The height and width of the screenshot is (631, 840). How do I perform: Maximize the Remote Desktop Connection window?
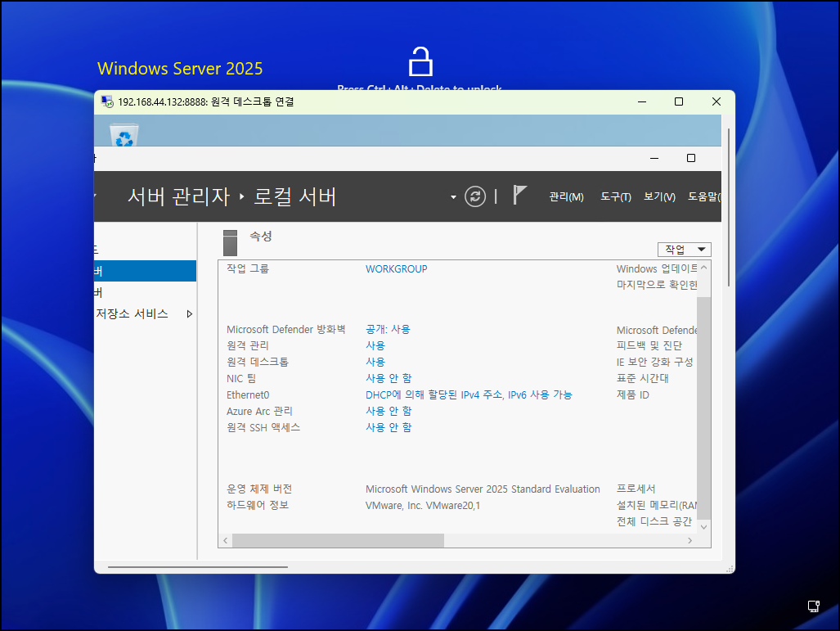(679, 101)
